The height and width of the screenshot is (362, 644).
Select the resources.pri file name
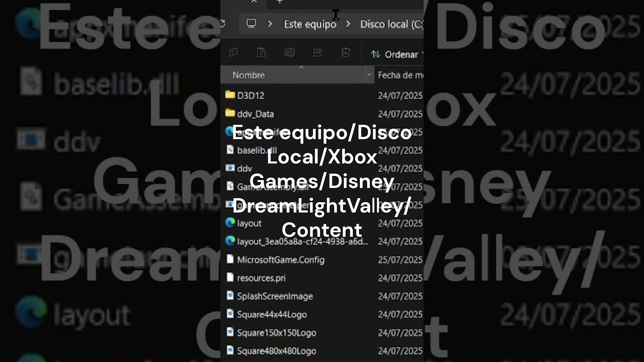pyautogui.click(x=262, y=278)
